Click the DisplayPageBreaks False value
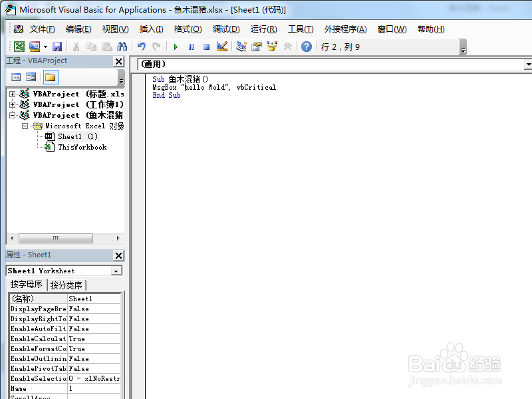Viewport: 532px width, 399px height. click(x=94, y=309)
